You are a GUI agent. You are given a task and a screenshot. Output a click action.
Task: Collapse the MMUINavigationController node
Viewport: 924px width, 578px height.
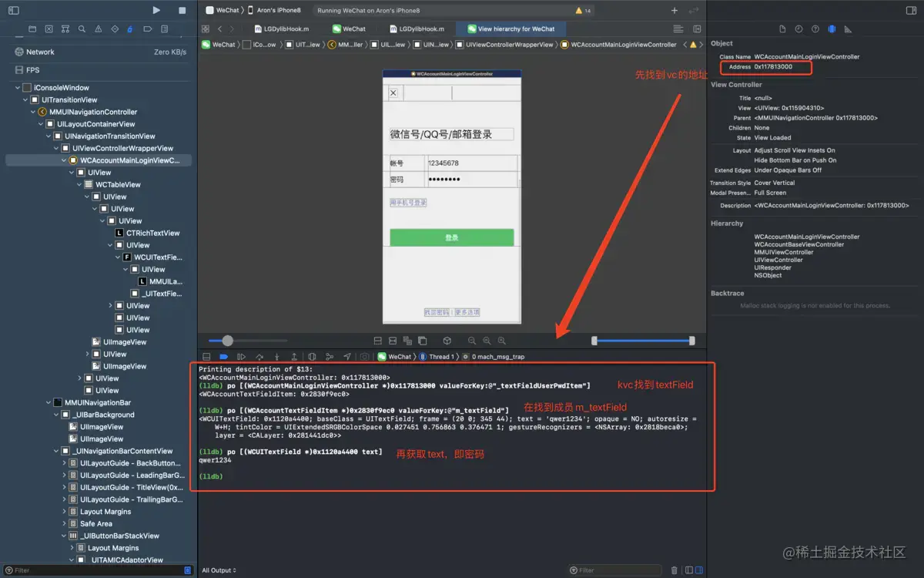tap(33, 112)
